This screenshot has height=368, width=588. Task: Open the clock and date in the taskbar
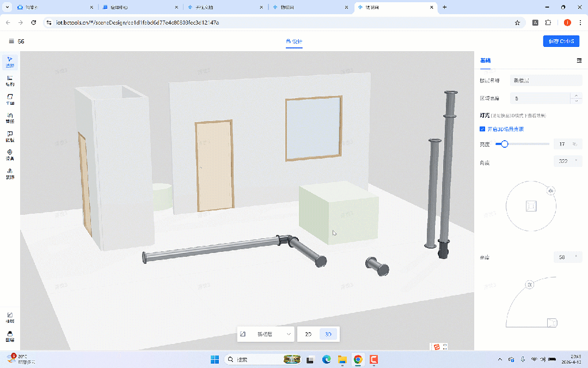[571, 359]
